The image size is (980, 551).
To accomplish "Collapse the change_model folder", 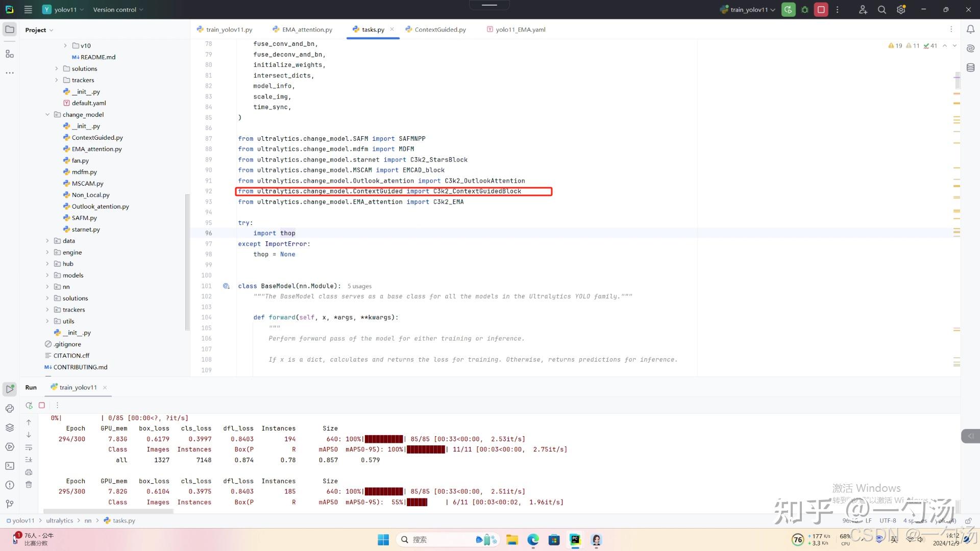I will point(47,115).
